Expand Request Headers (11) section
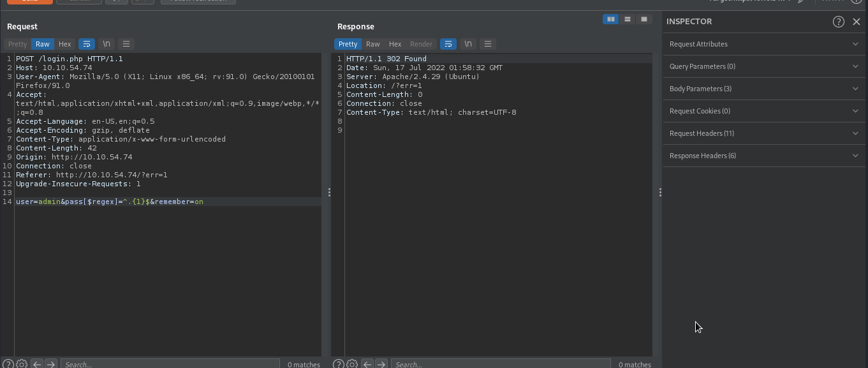The width and height of the screenshot is (868, 368). point(764,133)
